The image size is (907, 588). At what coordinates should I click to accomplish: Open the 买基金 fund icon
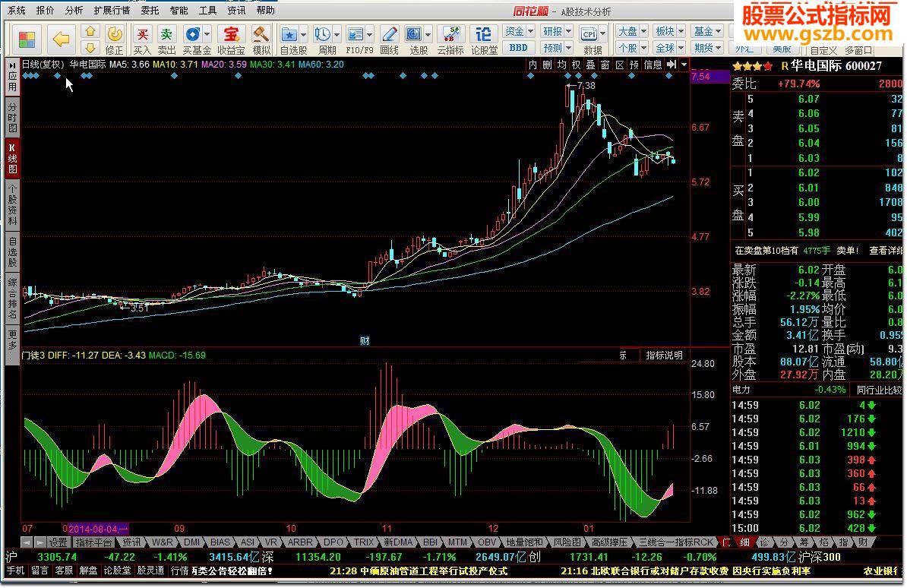(x=192, y=35)
